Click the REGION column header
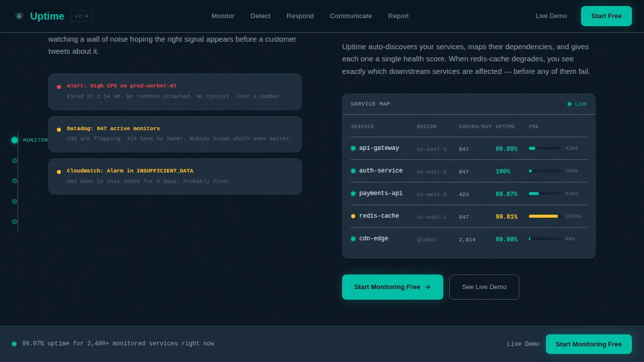Screen dimensions: 644x362 tap(427, 127)
